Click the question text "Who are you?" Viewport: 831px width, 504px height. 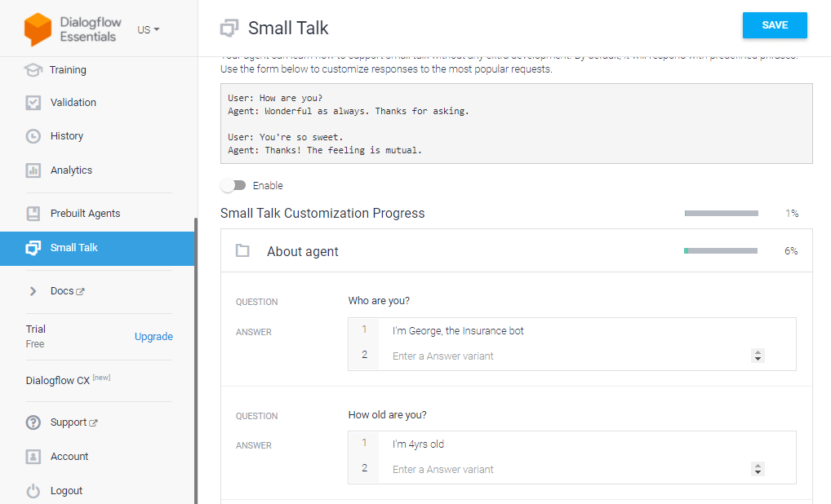pos(379,301)
